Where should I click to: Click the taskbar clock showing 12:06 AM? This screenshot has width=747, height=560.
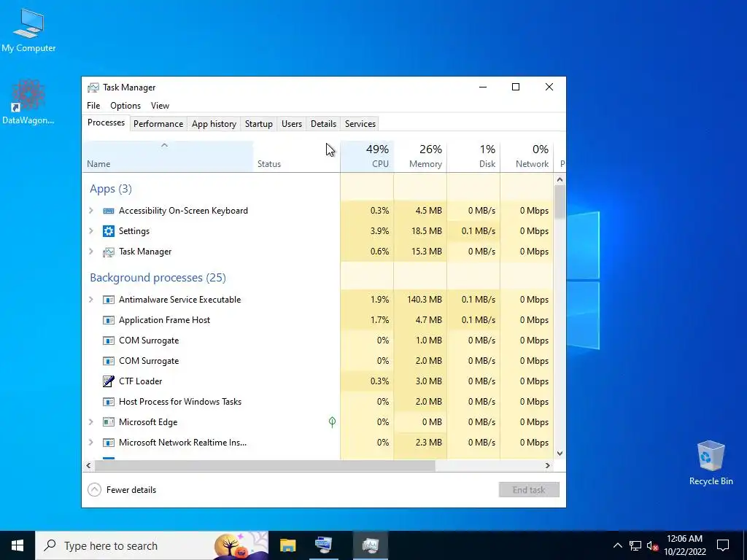click(x=684, y=545)
